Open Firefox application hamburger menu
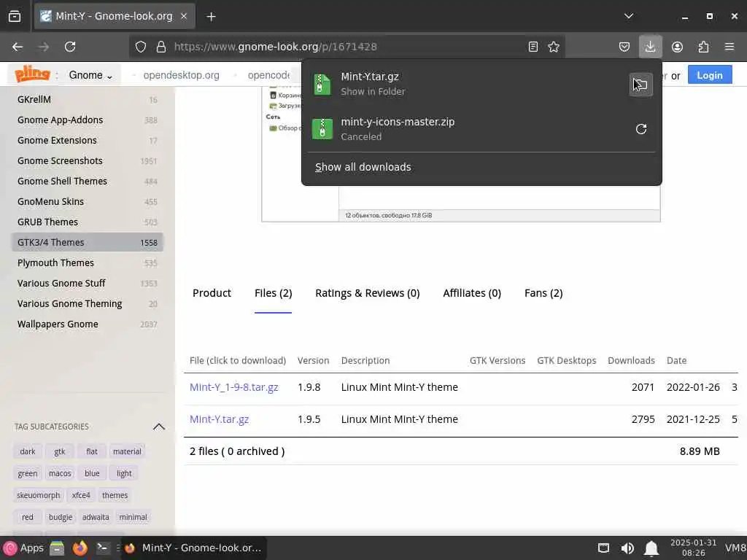This screenshot has width=747, height=560. [729, 47]
